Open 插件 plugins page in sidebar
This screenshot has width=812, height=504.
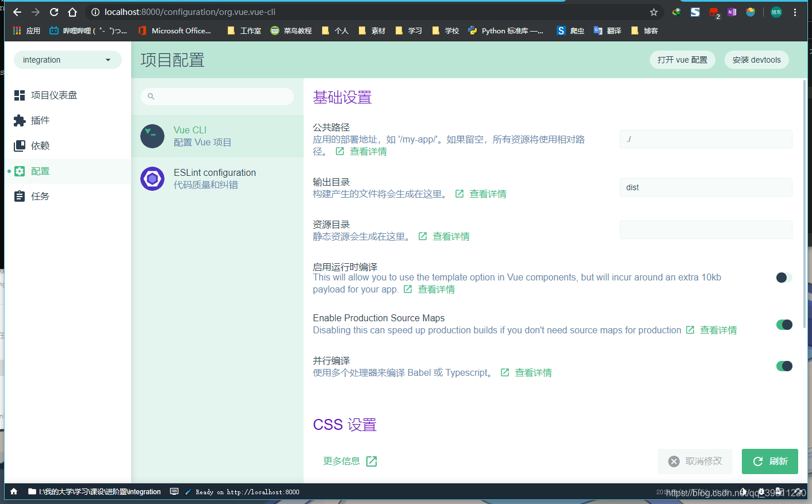click(68, 121)
